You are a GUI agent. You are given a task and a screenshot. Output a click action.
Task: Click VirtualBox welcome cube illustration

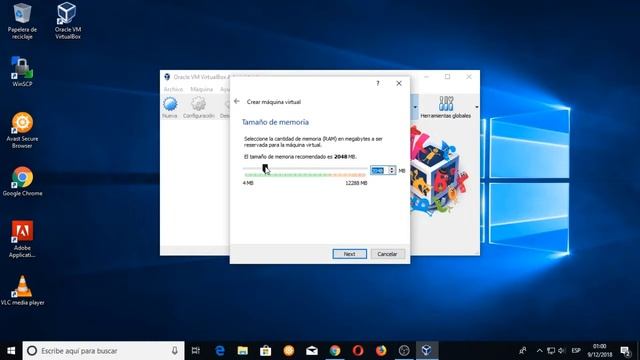point(439,171)
